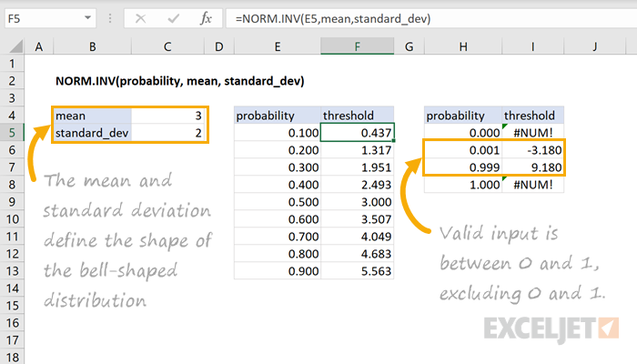
Task: Click the standard_dev label cell
Action: (92, 134)
